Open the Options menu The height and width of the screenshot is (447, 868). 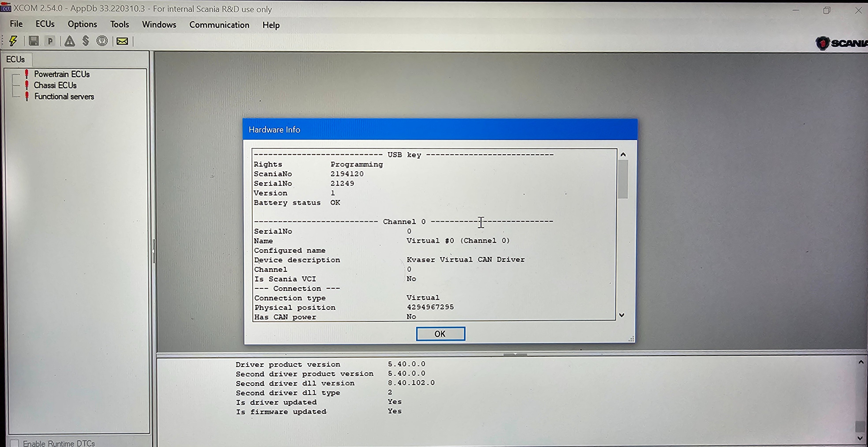82,24
